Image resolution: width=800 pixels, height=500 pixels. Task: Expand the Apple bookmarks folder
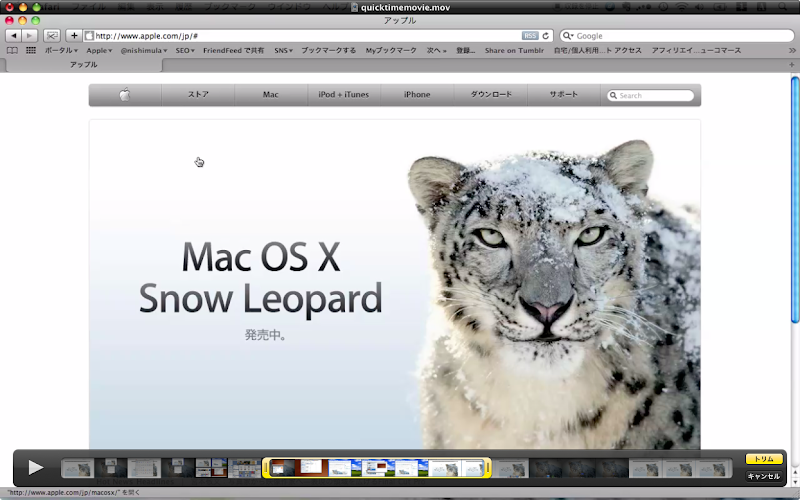(x=99, y=51)
